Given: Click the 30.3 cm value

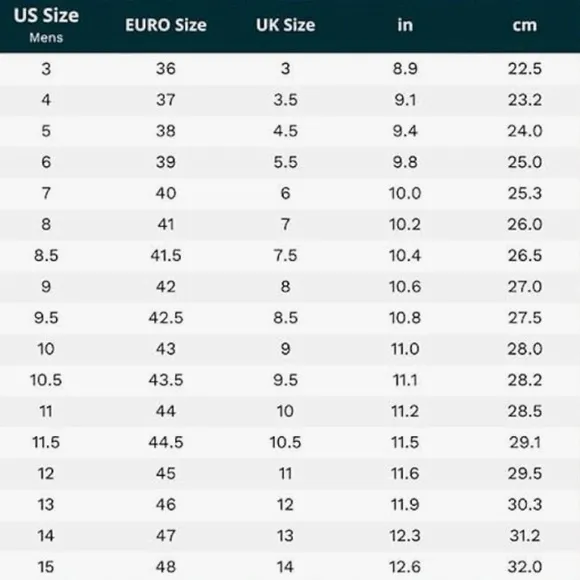Looking at the screenshot, I should (x=525, y=504).
